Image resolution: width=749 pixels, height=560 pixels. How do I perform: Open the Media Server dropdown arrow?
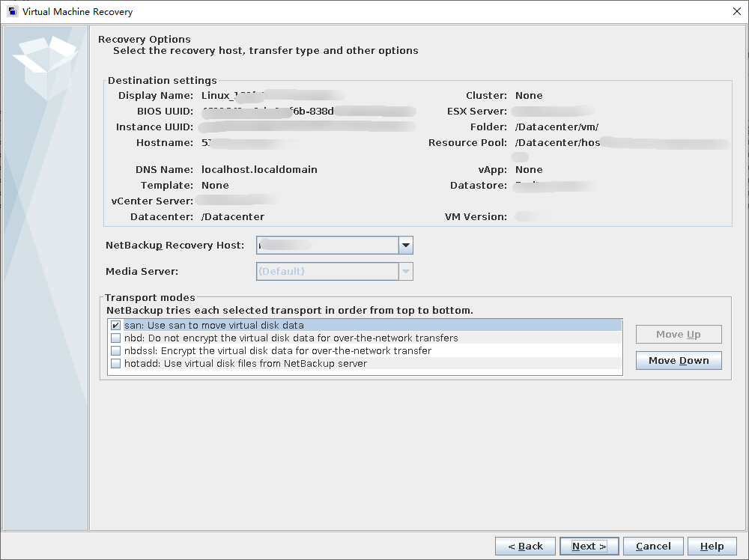click(x=405, y=272)
